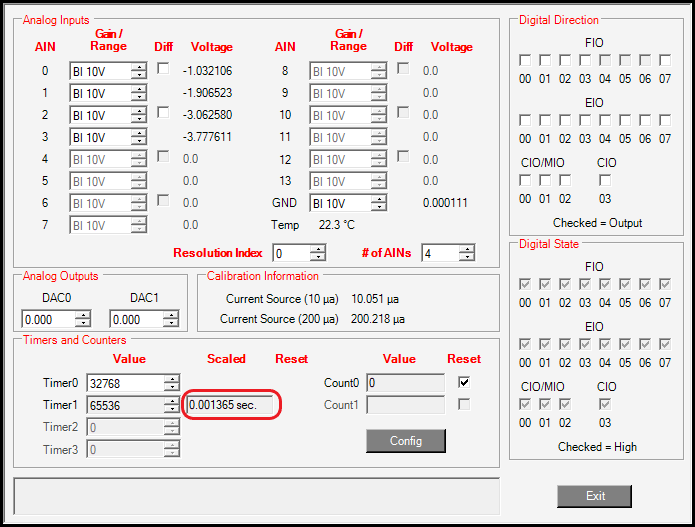Click the Timer1 value field
Screen dimensions: 695x527
[x=124, y=405]
